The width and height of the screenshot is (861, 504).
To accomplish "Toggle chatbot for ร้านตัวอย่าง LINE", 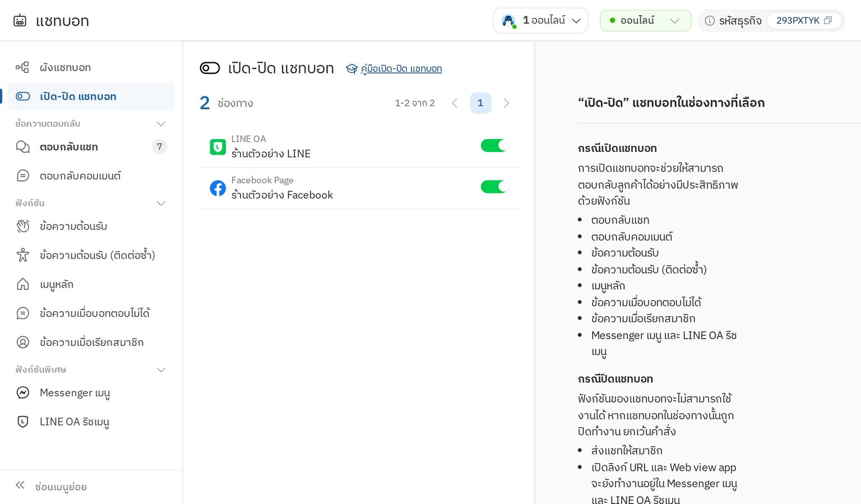I will pyautogui.click(x=494, y=146).
